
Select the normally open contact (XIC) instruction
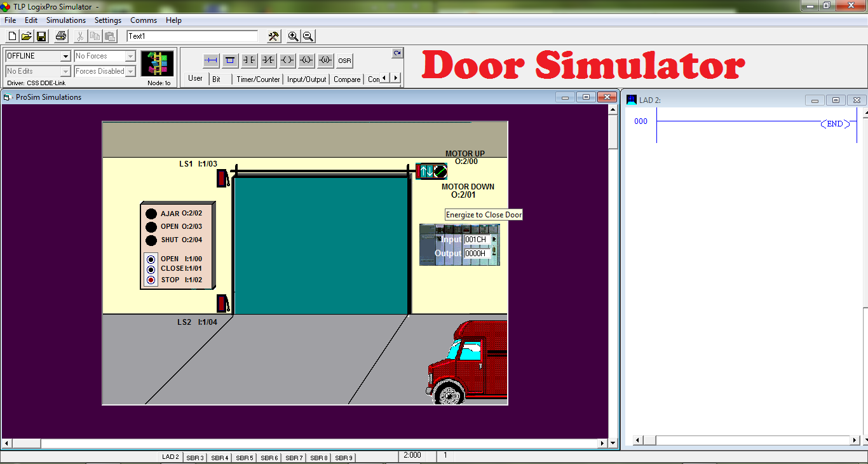(249, 60)
